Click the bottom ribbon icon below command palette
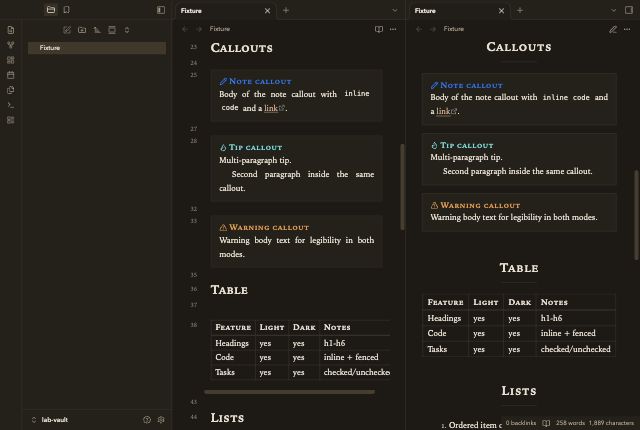The height and width of the screenshot is (430, 640). (11, 120)
